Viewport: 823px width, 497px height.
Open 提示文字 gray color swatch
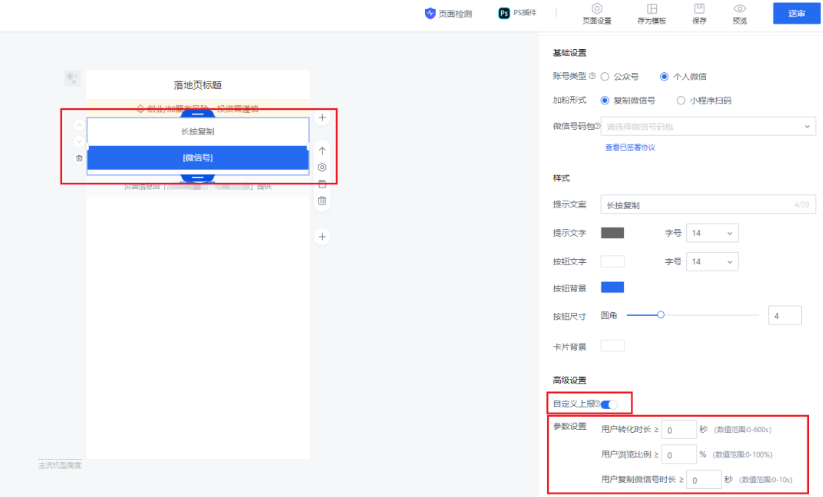613,233
